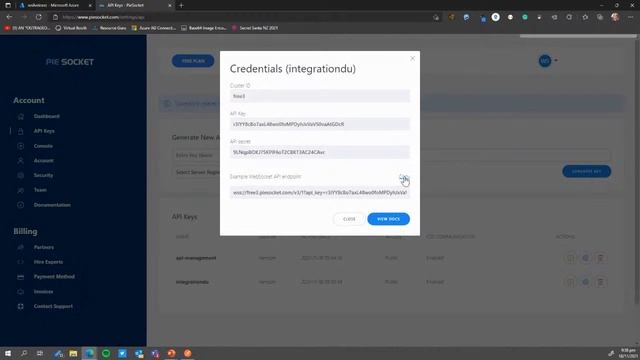
Task: Open API Keys in the sidebar
Action: 44,131
